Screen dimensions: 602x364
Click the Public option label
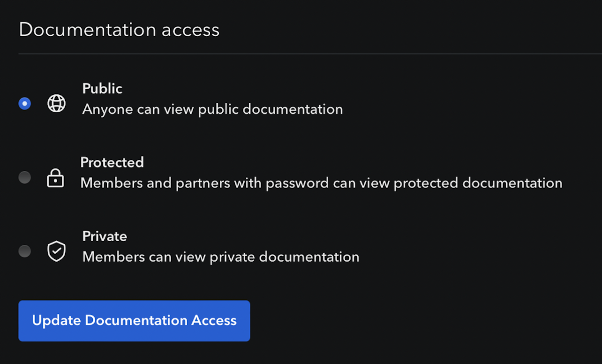(102, 88)
